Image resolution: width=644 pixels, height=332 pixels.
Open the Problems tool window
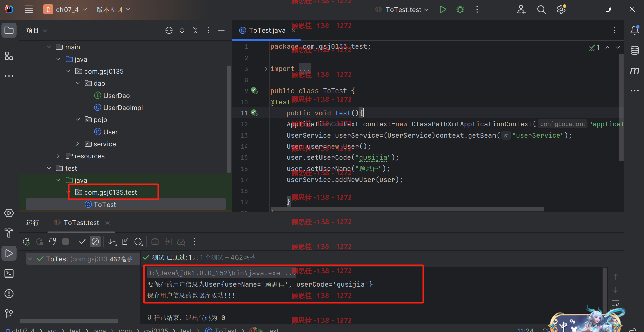tap(9, 294)
